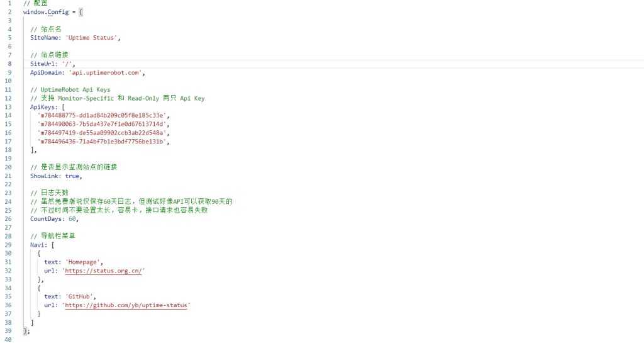Open the github.com/yb/uptime-status URL
Screen dimensions: 644x343
point(126,305)
